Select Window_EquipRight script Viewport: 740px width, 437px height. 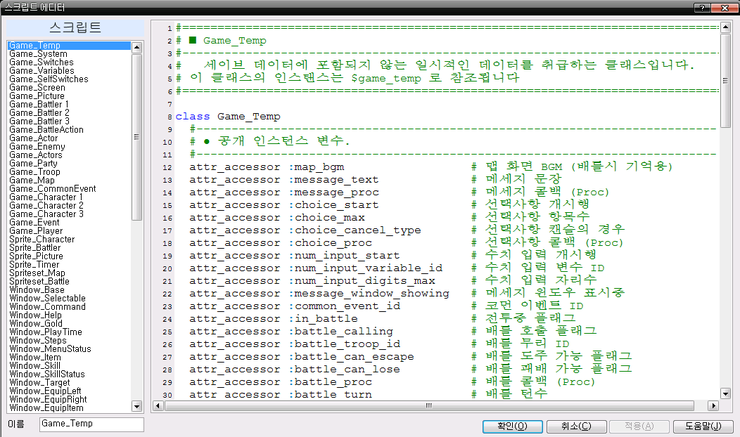click(x=69, y=400)
